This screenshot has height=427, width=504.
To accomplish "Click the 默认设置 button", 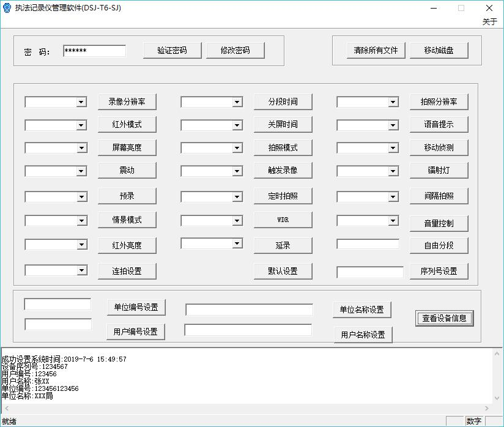I will point(283,271).
